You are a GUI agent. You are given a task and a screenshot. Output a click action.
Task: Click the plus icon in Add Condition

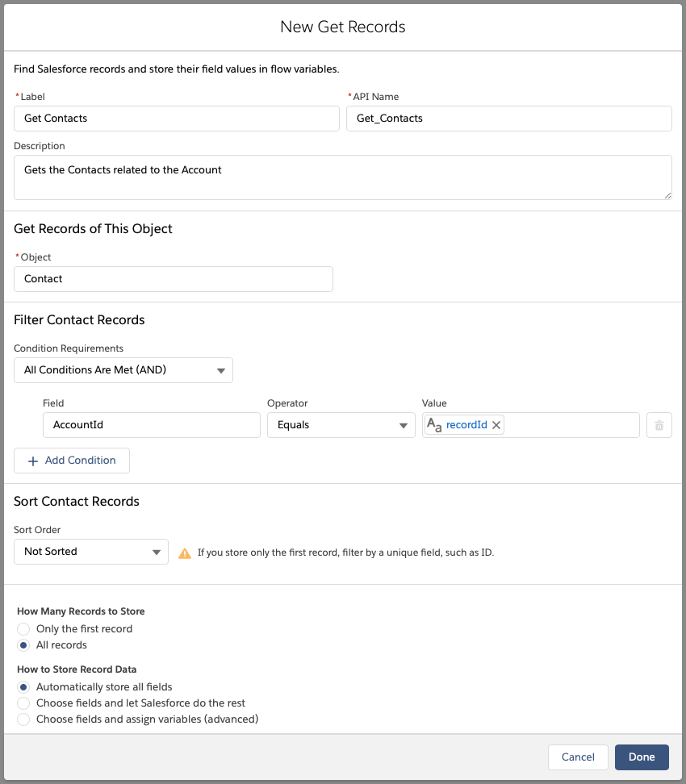pos(33,461)
